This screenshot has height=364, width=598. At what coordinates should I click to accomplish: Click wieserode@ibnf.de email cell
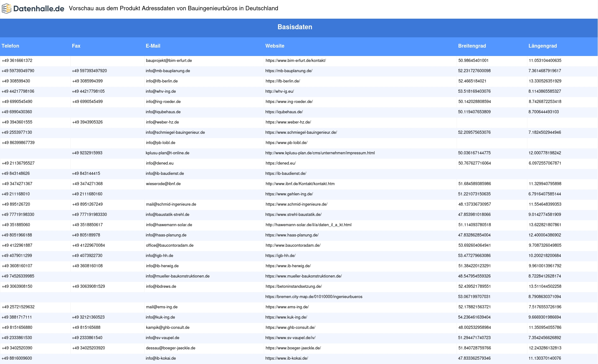pyautogui.click(x=163, y=184)
